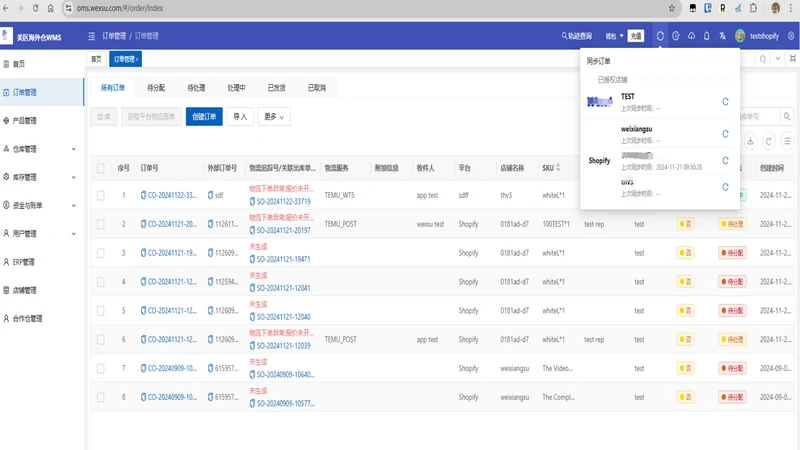Open 店铺管理 in the sidebar

41,290
